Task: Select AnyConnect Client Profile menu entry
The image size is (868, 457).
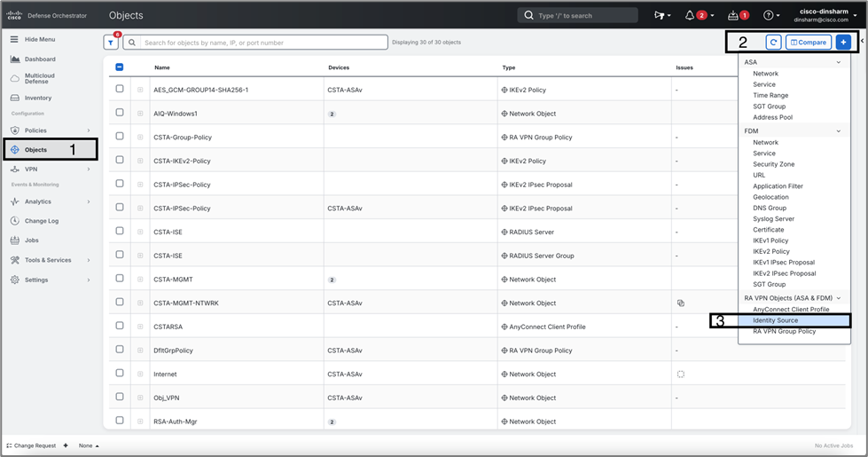Action: [x=791, y=310]
